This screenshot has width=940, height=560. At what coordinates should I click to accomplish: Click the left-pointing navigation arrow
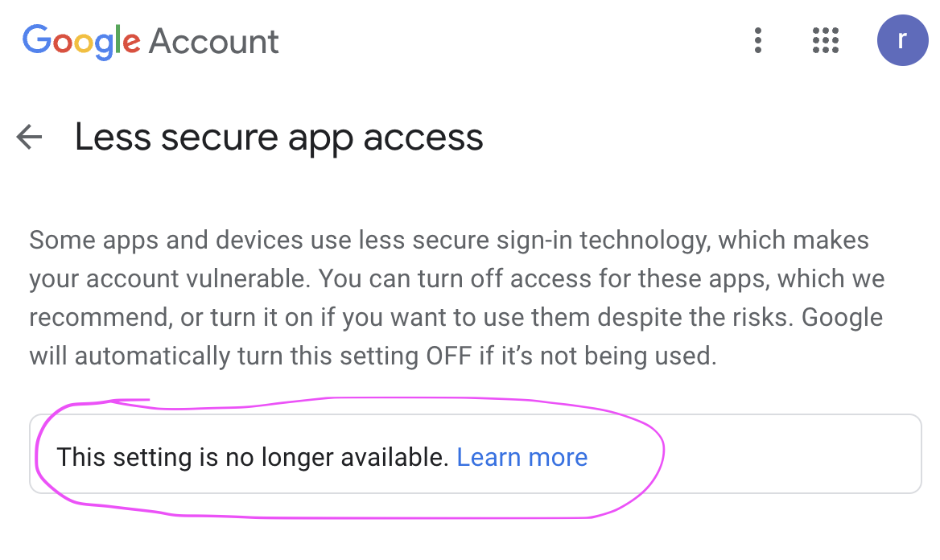coord(29,137)
